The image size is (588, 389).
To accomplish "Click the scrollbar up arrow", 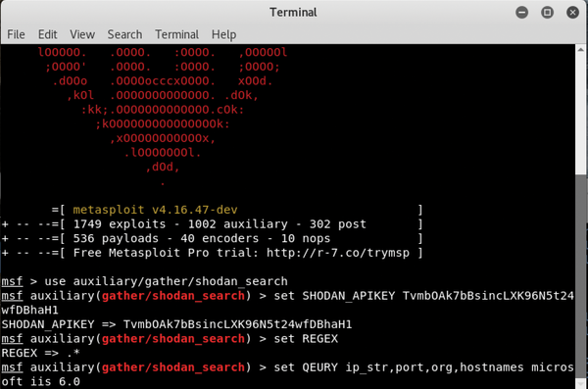I will click(x=580, y=49).
